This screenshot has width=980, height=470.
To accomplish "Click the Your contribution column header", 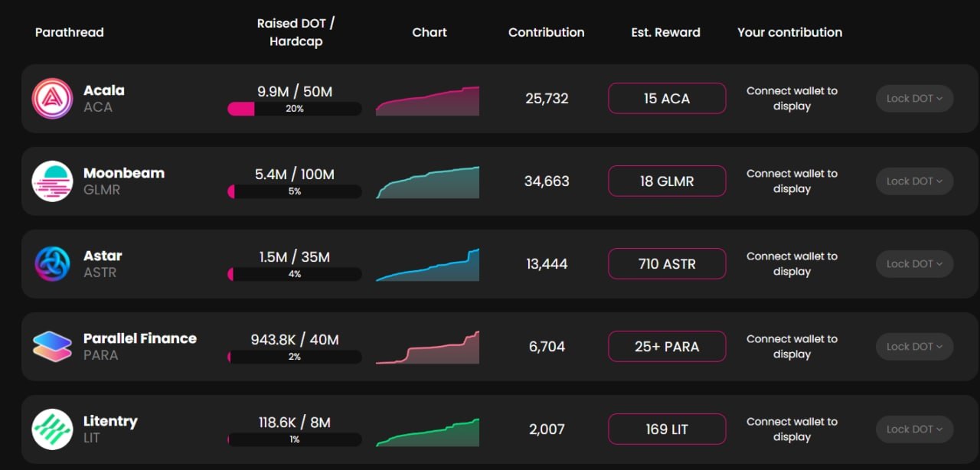I will (790, 32).
